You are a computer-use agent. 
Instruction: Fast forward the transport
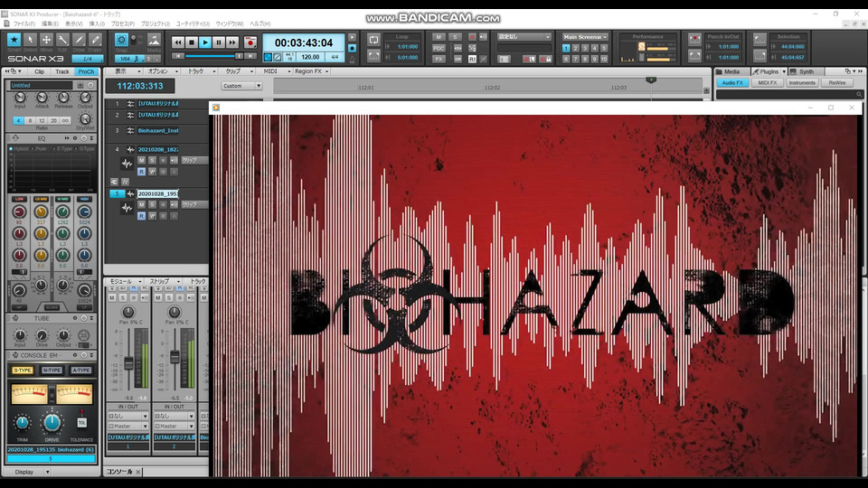(232, 42)
